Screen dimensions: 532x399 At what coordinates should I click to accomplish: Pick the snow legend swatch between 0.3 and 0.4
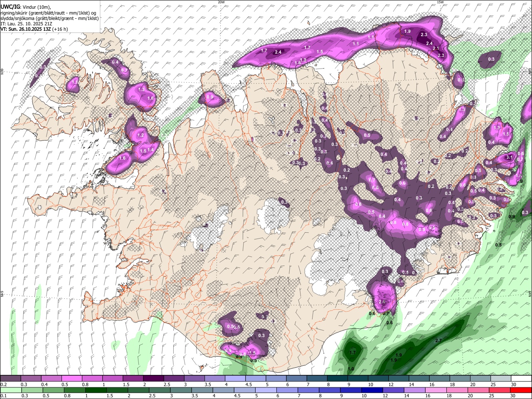[31, 379]
